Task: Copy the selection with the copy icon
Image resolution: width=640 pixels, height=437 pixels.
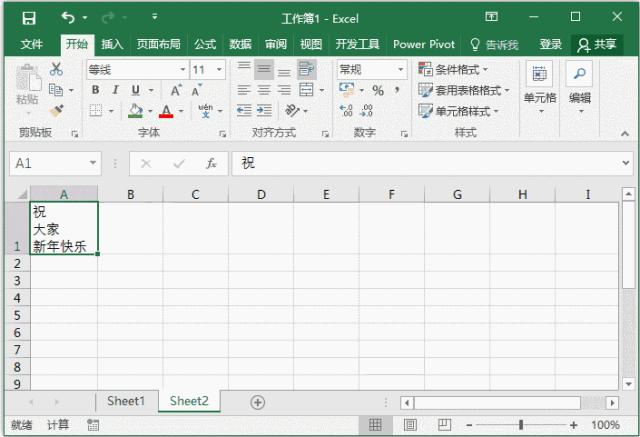Action: (56, 90)
